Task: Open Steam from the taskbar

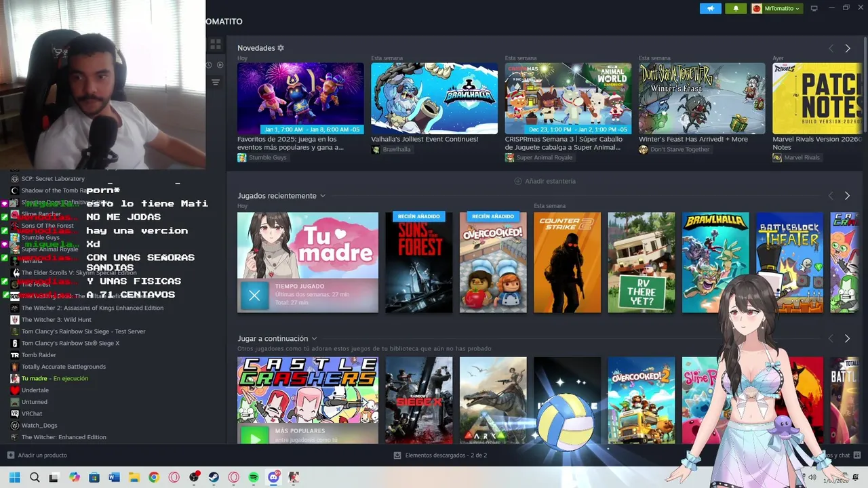Action: 214,477
